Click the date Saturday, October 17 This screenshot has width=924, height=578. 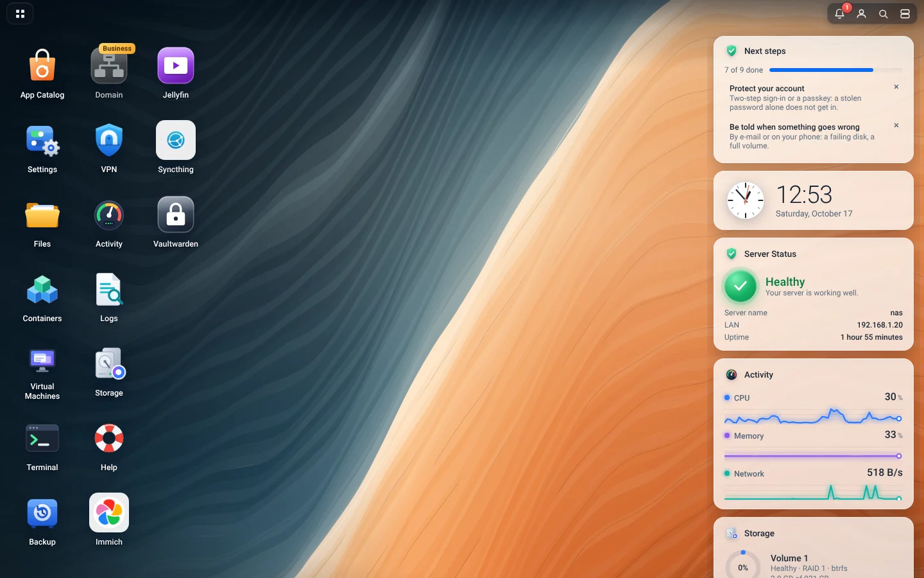(x=814, y=214)
